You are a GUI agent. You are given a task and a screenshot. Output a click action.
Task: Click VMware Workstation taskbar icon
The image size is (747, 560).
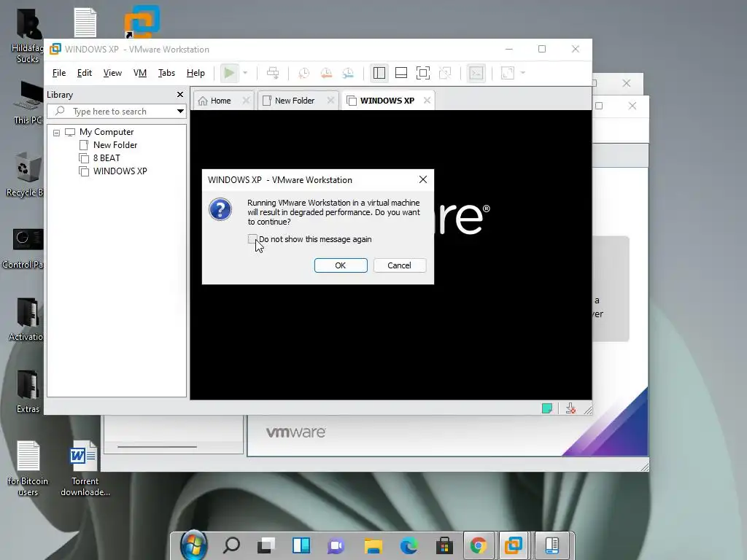(x=514, y=545)
